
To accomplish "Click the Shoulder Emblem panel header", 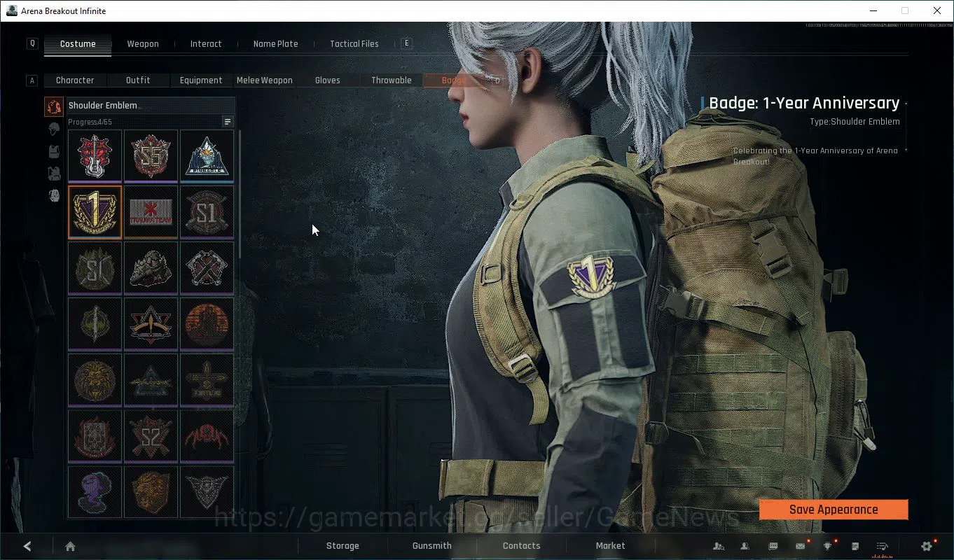I will tap(151, 106).
